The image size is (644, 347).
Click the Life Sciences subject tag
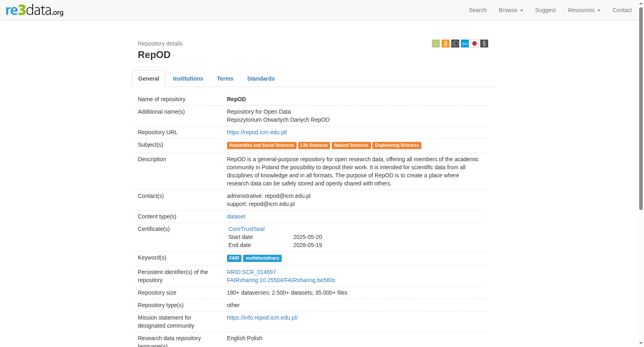(x=314, y=145)
